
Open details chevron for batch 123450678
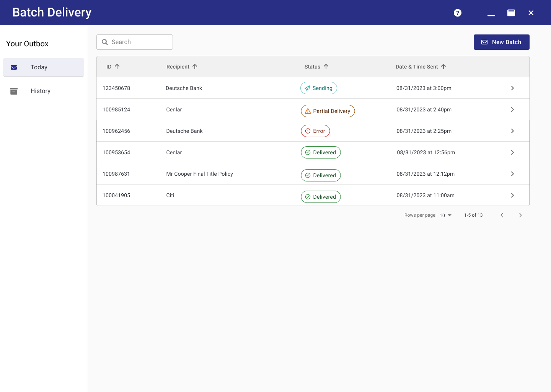(x=512, y=88)
